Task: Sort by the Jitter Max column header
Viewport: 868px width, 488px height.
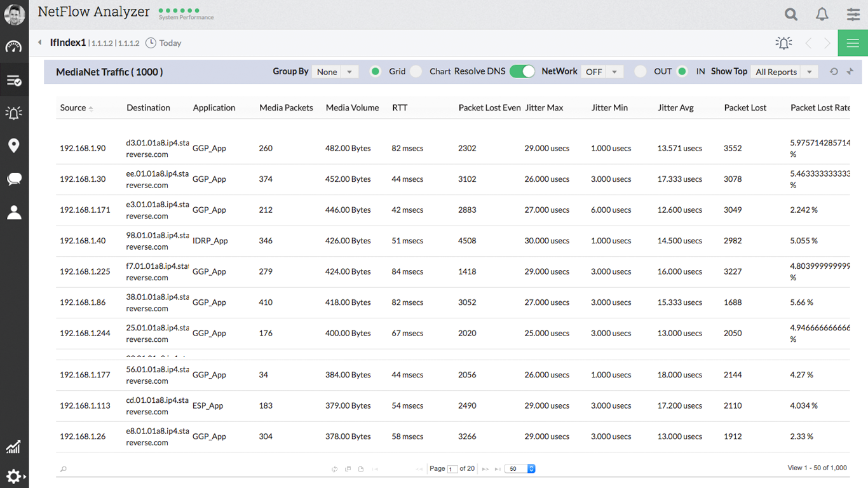Action: (x=544, y=107)
